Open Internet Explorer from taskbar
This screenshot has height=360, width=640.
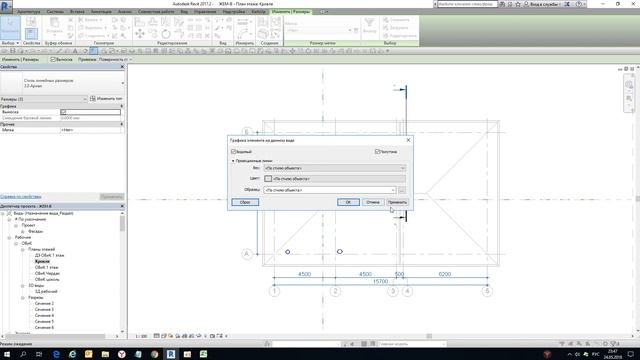pyautogui.click(x=72, y=354)
